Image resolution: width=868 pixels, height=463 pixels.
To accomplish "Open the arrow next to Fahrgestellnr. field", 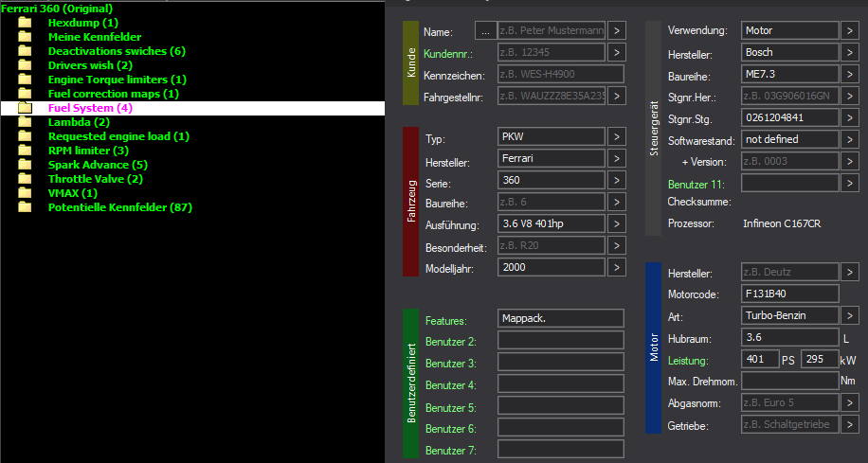I will [x=617, y=96].
